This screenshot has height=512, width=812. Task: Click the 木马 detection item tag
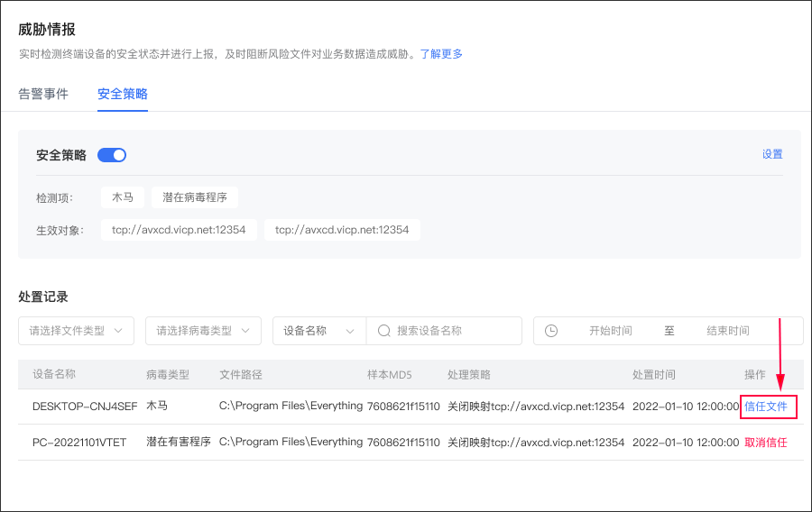point(123,197)
